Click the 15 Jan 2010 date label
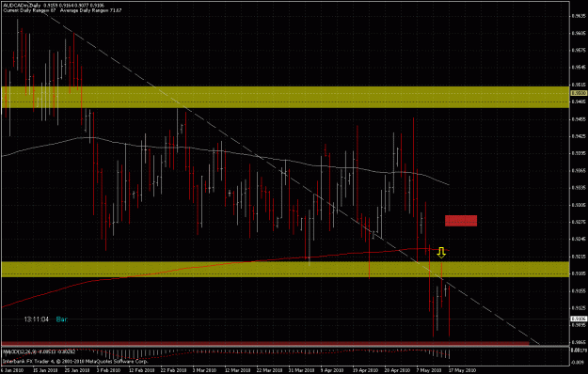 coord(45,370)
